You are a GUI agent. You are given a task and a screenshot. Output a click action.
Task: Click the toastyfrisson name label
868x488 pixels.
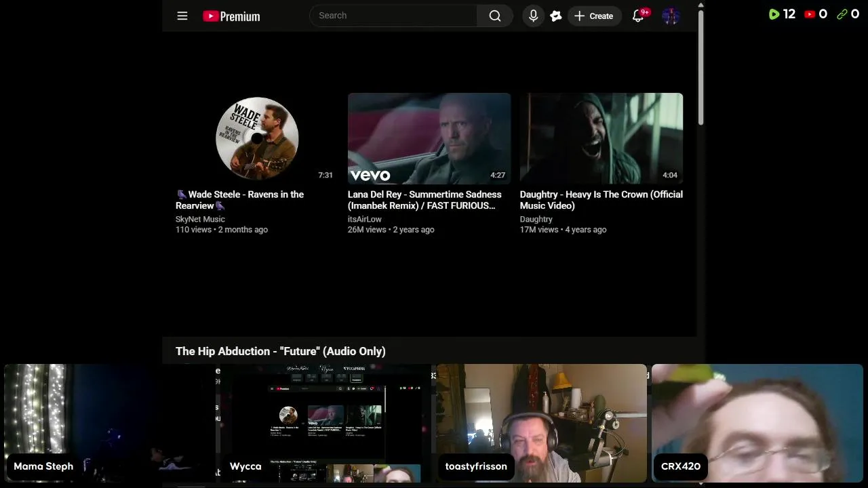[x=476, y=466]
